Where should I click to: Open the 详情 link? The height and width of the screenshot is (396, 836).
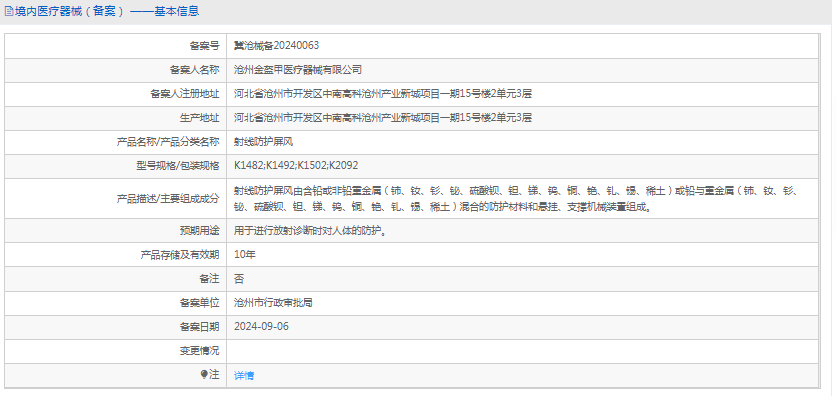[x=244, y=375]
